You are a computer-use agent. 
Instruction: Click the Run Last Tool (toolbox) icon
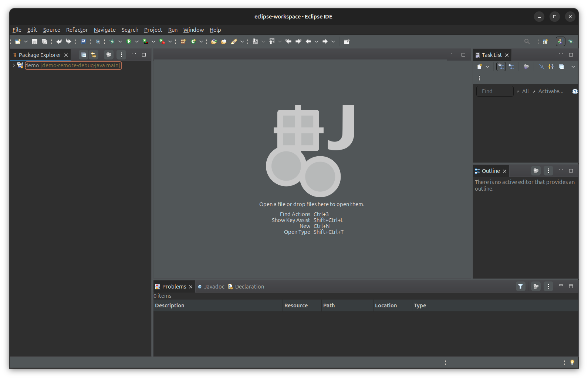click(x=162, y=41)
